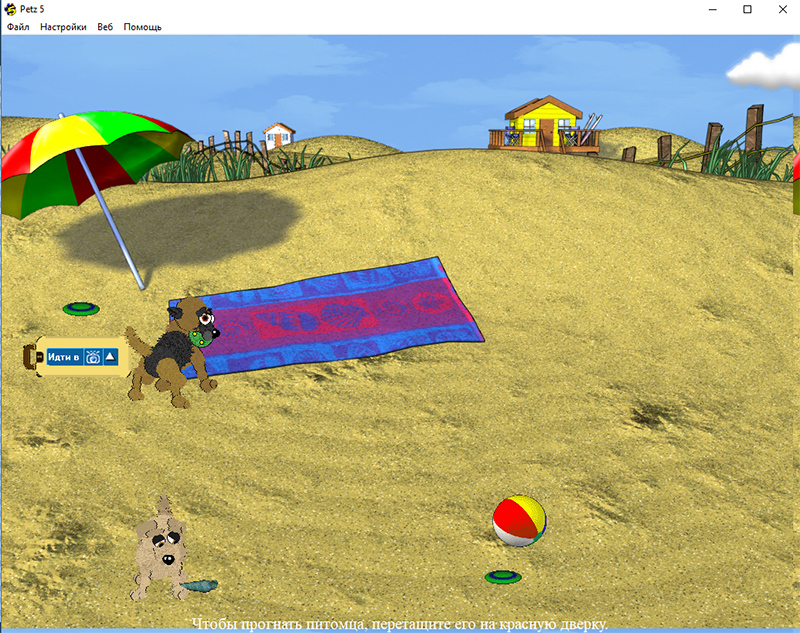Screen dimensions: 800x633
Task: Open the Файл menu
Action: [18, 27]
